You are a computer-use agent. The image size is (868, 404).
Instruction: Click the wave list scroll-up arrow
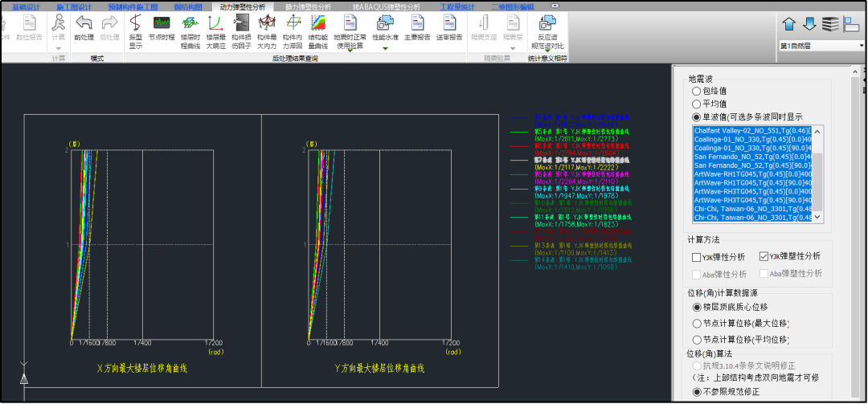click(x=818, y=131)
